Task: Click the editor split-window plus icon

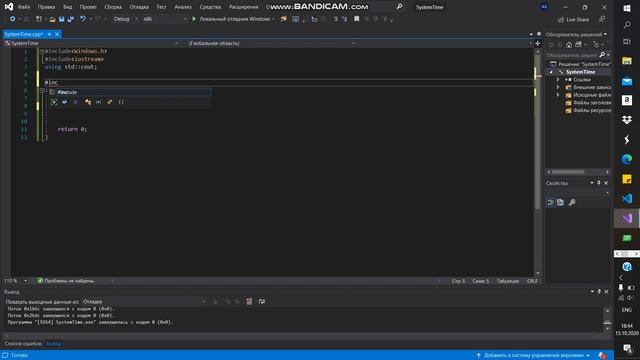Action: (538, 43)
